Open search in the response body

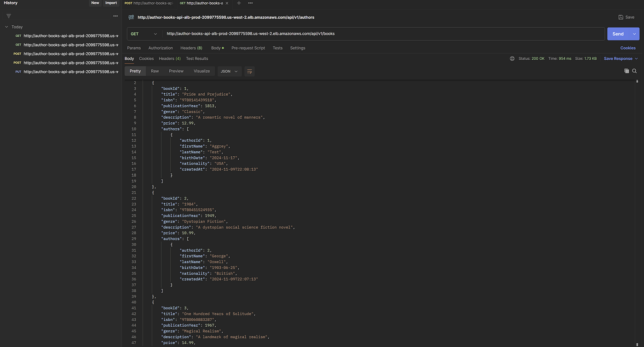click(x=634, y=71)
